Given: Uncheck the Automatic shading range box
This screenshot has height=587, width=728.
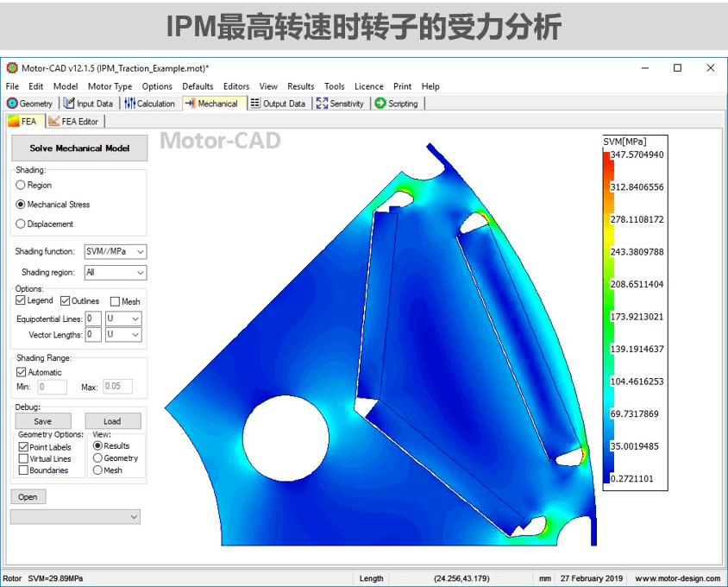Looking at the screenshot, I should 22,373.
